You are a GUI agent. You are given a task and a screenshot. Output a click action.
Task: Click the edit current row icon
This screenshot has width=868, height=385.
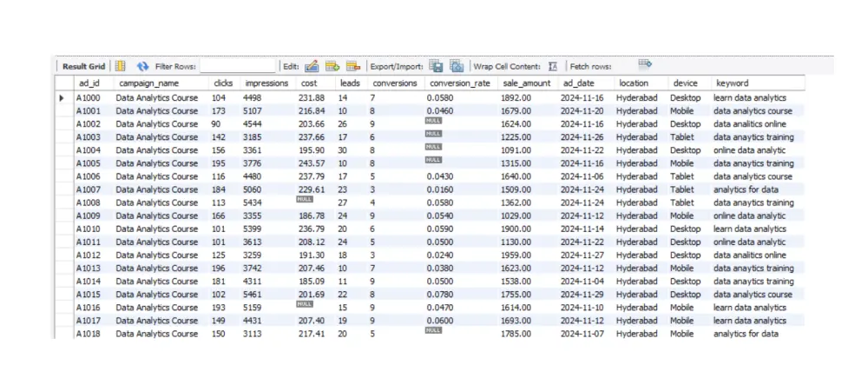coord(312,66)
